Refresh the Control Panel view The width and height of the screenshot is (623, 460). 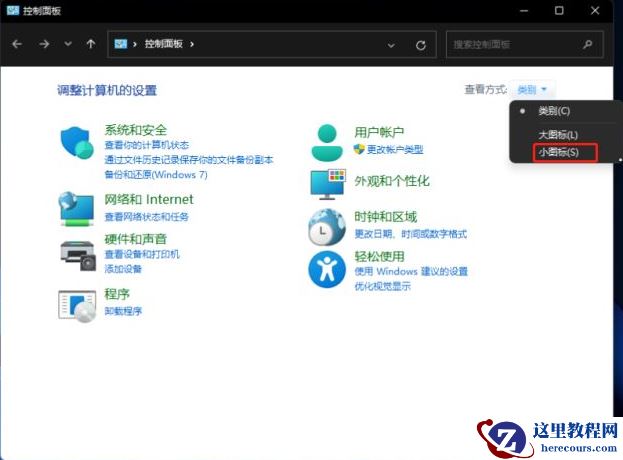[x=421, y=45]
